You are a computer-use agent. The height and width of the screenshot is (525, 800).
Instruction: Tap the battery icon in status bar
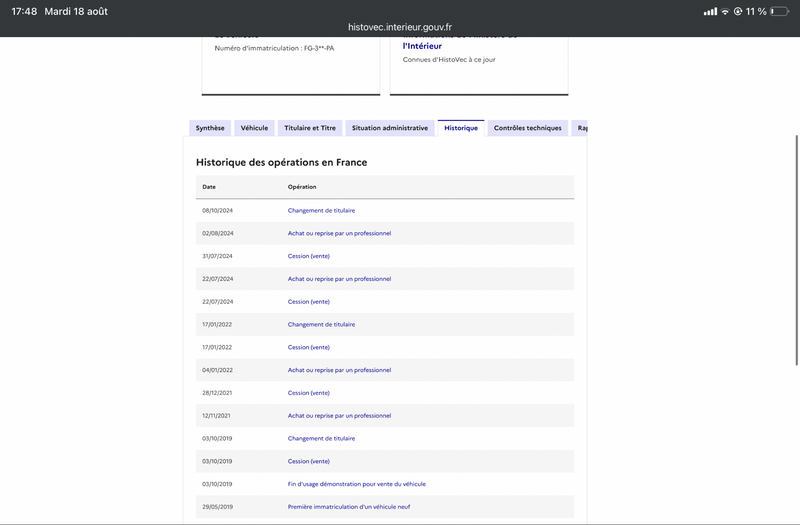pos(780,11)
